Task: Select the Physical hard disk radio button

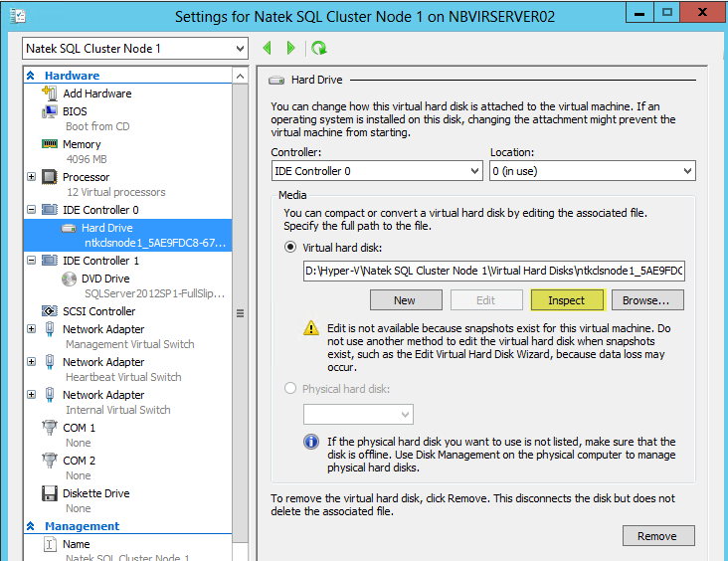Action: pyautogui.click(x=290, y=388)
